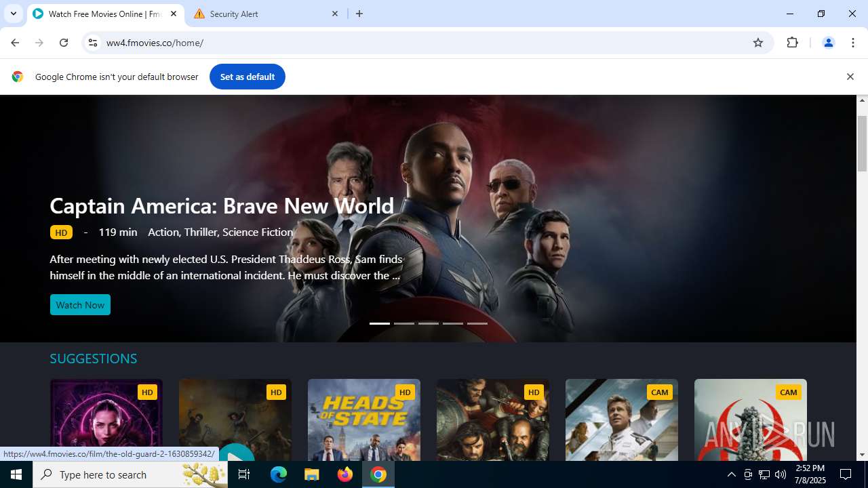Click the HD badge in the hero banner
The width and height of the screenshot is (868, 488).
click(61, 232)
